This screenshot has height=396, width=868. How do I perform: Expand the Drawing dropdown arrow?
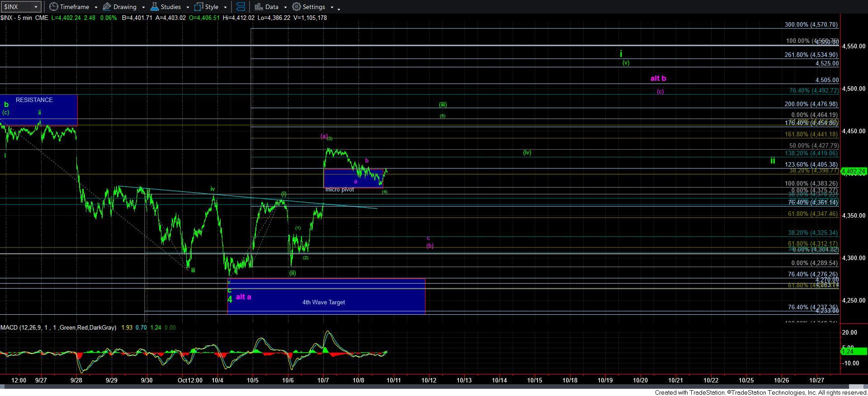click(x=143, y=7)
